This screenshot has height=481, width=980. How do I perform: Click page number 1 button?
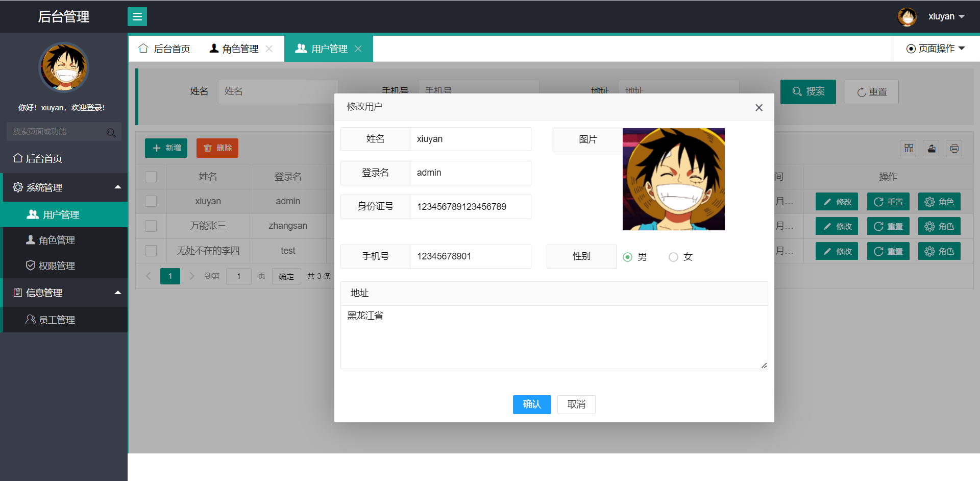coord(170,276)
